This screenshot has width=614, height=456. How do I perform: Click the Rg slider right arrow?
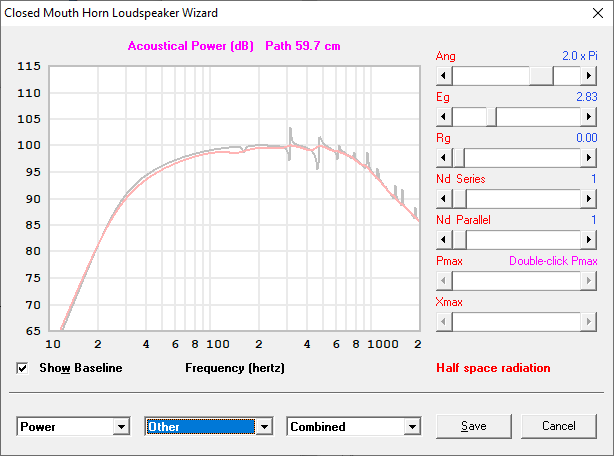589,158
